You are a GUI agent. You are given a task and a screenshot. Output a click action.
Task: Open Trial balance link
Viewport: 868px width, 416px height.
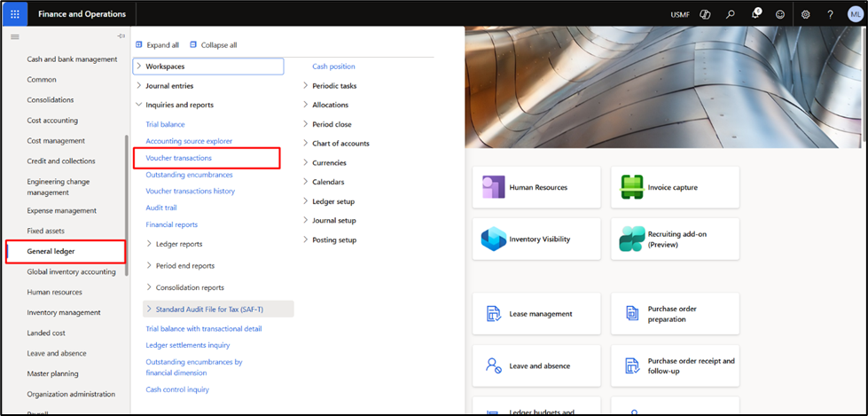[x=165, y=125]
